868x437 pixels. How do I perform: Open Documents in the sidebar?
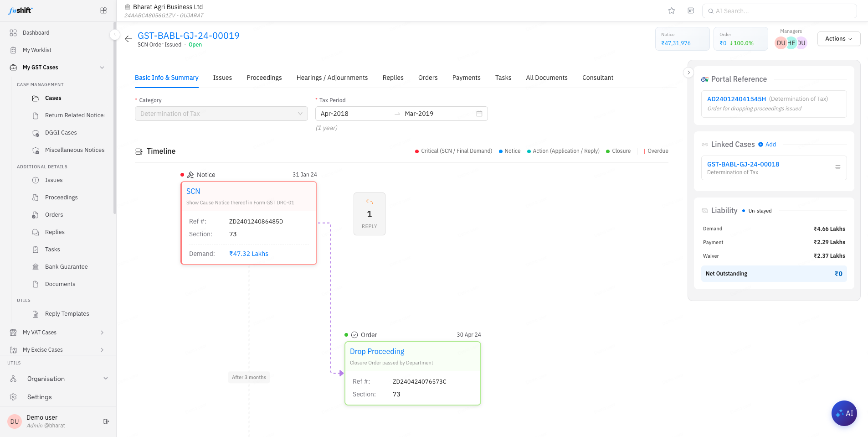(60, 284)
